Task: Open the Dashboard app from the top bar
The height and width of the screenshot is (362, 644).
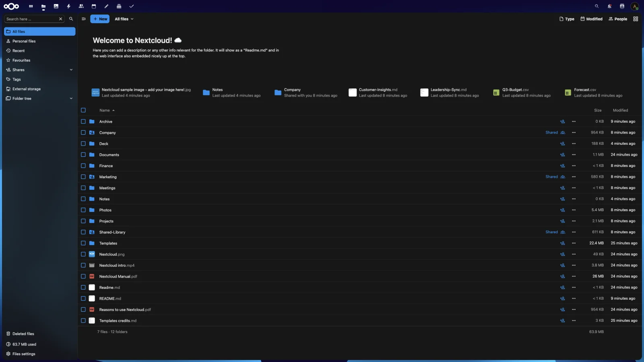Action: click(x=31, y=6)
